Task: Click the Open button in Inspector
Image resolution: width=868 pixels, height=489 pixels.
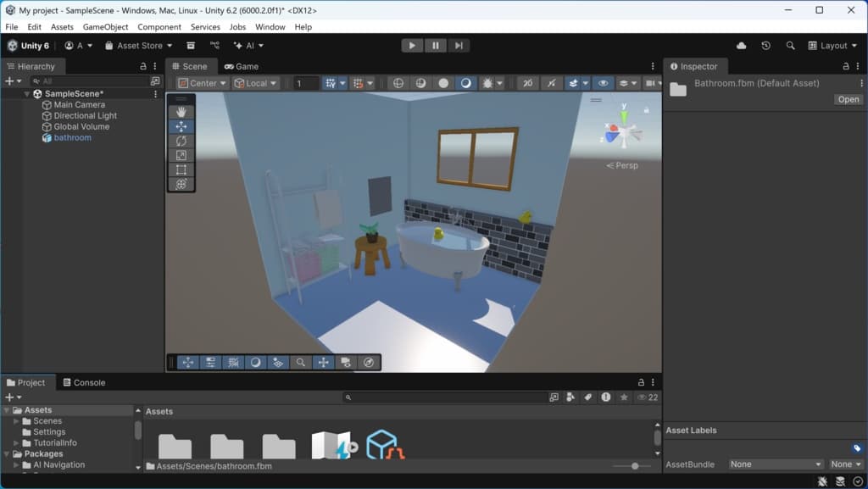Action: [848, 99]
